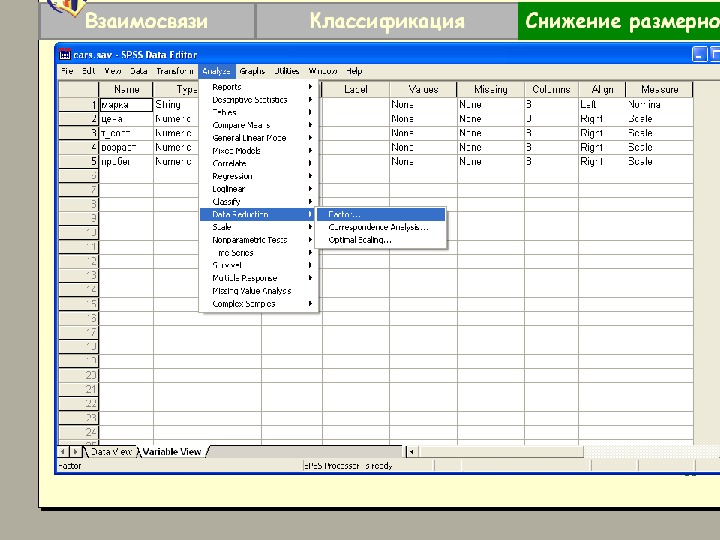Select the highlighted Data Reduction entry
Image resolution: width=720 pixels, height=540 pixels.
(259, 214)
